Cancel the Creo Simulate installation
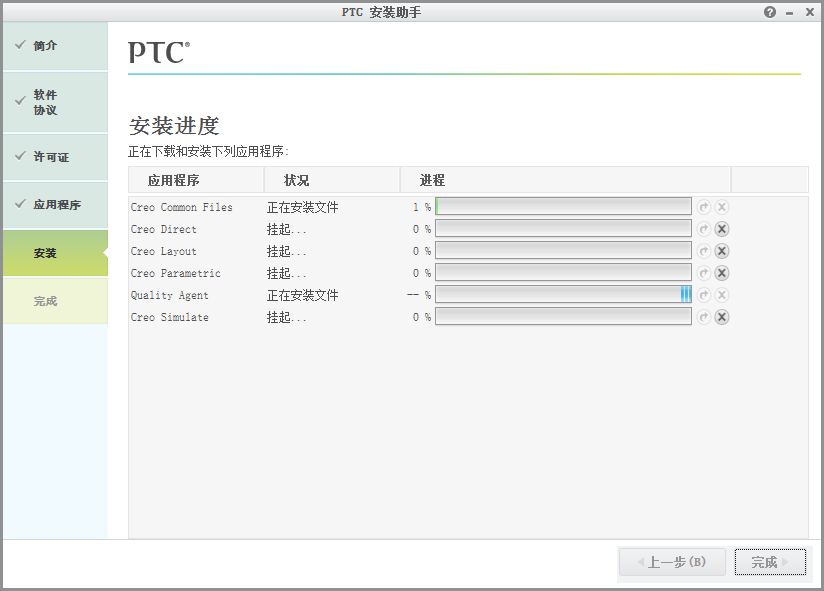The height and width of the screenshot is (591, 824). 722,317
